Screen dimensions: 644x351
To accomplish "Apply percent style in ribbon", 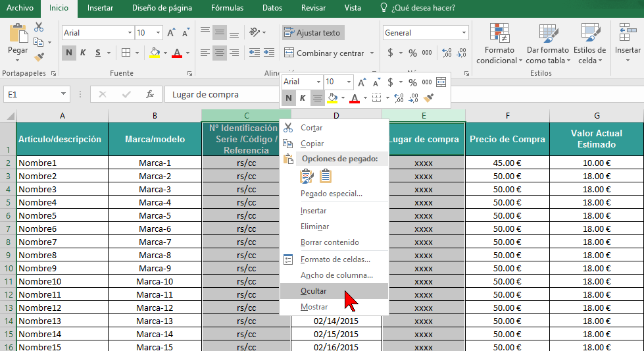I will click(x=412, y=53).
